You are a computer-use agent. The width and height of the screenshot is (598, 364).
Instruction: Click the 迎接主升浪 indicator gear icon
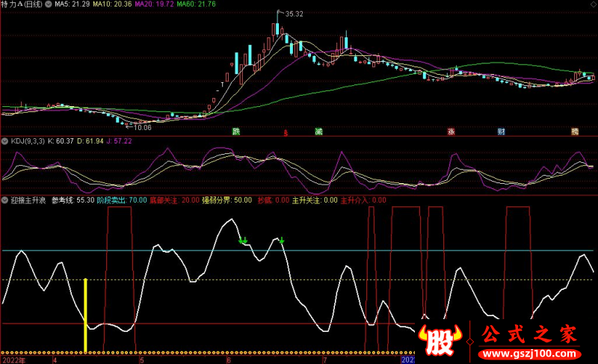pos(4,200)
